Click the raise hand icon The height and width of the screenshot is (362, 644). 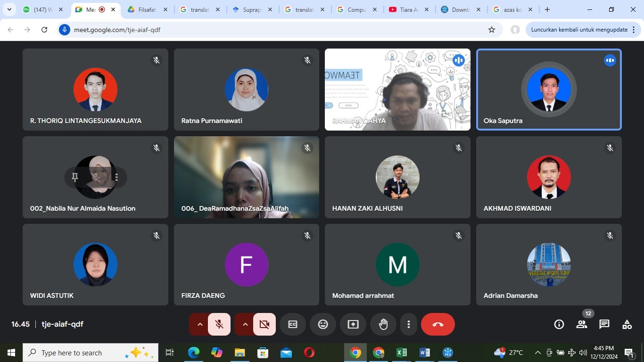coord(383,324)
